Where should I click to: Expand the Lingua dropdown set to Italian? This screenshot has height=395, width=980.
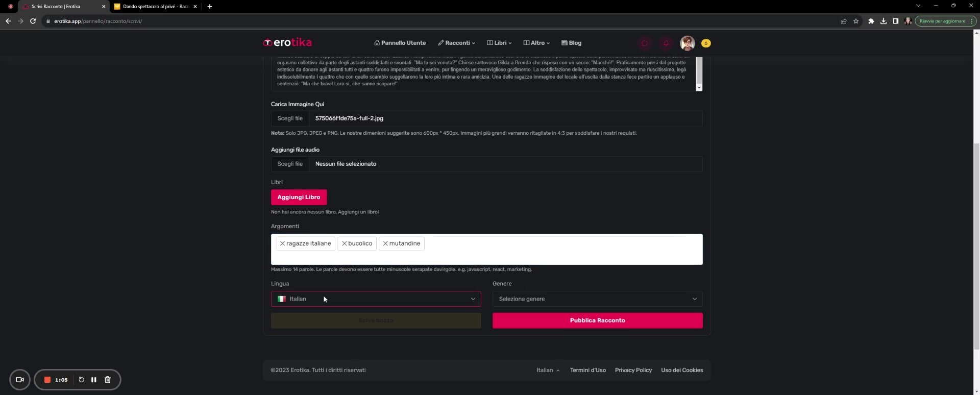click(376, 299)
